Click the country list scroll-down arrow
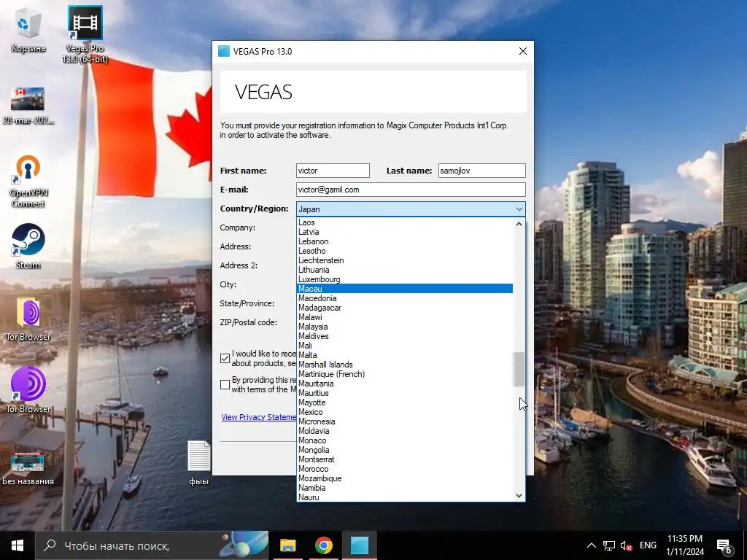747x560 pixels. tap(519, 496)
